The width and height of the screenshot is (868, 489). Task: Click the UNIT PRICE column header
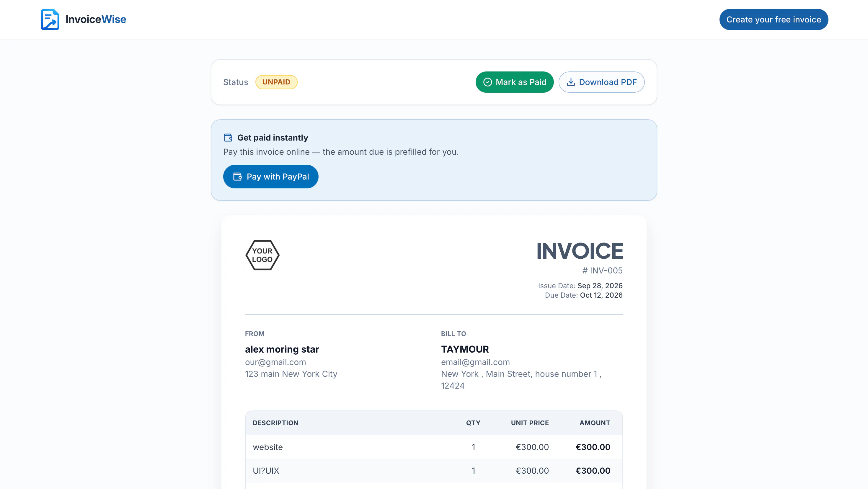click(x=530, y=423)
